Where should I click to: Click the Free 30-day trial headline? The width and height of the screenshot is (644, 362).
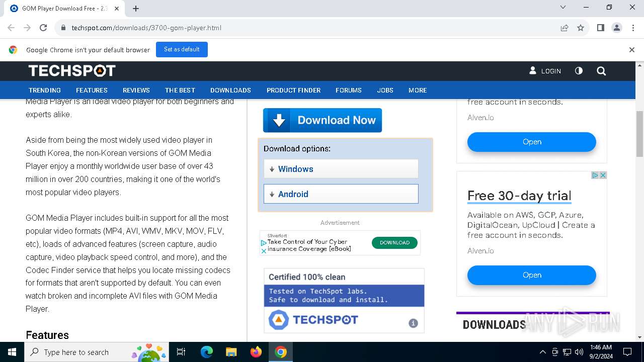[x=519, y=196]
